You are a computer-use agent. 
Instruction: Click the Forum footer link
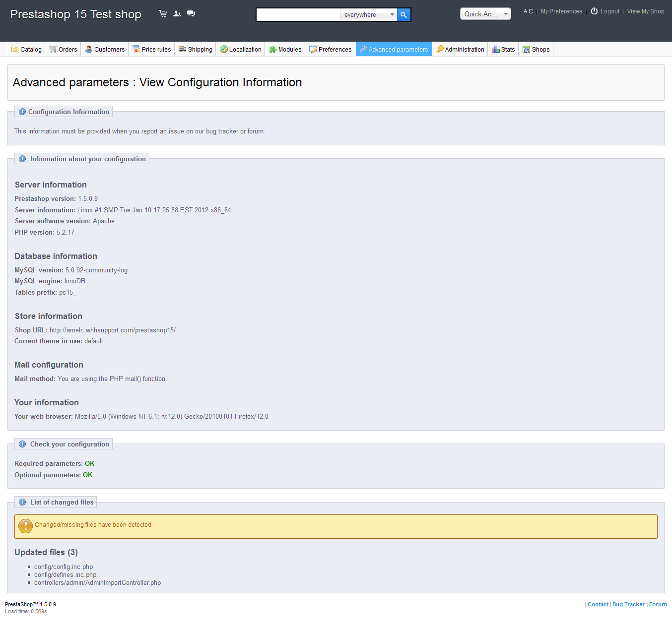point(658,604)
